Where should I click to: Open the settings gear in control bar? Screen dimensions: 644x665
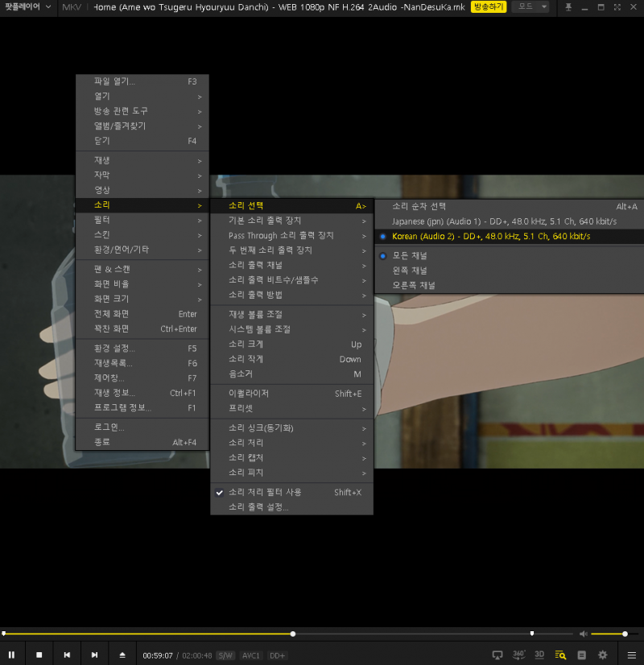(602, 655)
